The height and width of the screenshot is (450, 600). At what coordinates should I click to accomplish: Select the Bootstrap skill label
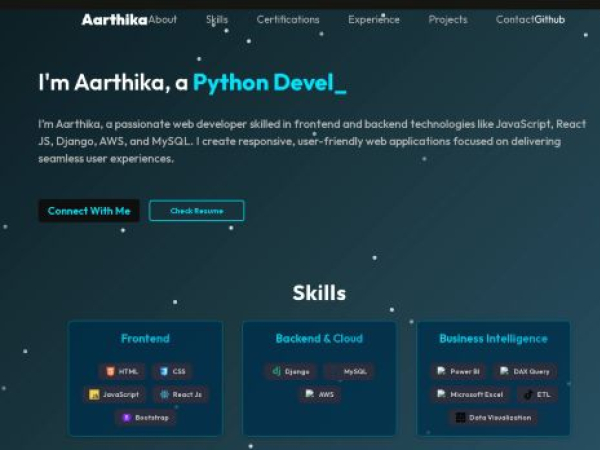coord(152,417)
